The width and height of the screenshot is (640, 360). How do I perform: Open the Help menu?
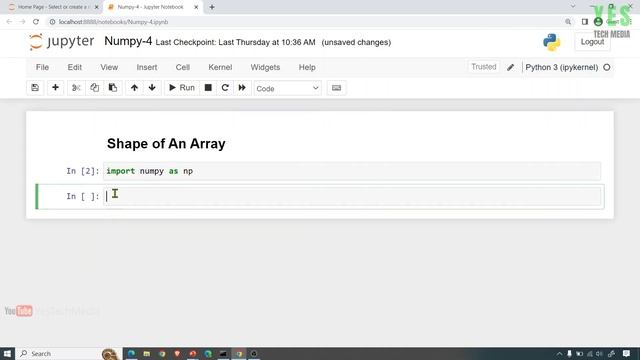(x=307, y=67)
